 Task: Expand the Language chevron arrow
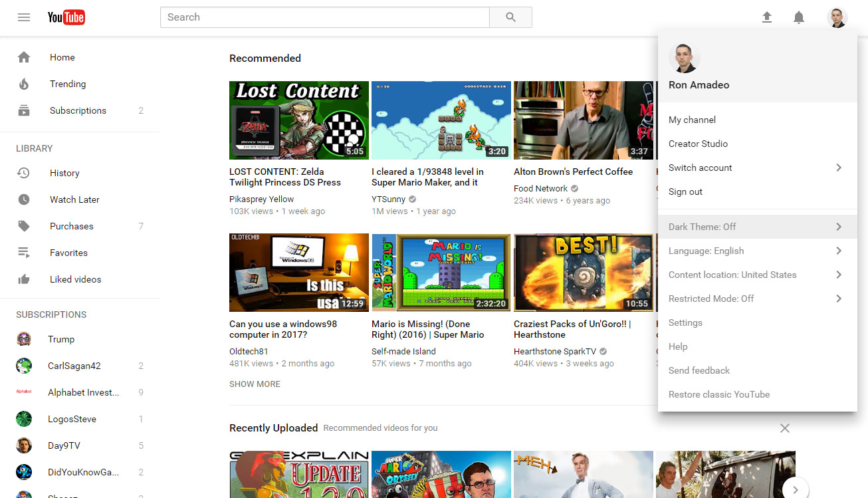pyautogui.click(x=839, y=251)
